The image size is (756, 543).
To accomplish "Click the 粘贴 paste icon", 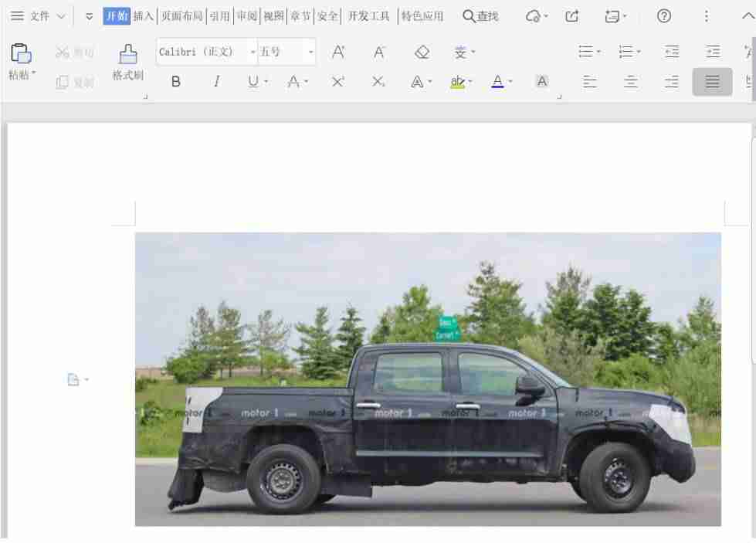I will click(x=20, y=53).
